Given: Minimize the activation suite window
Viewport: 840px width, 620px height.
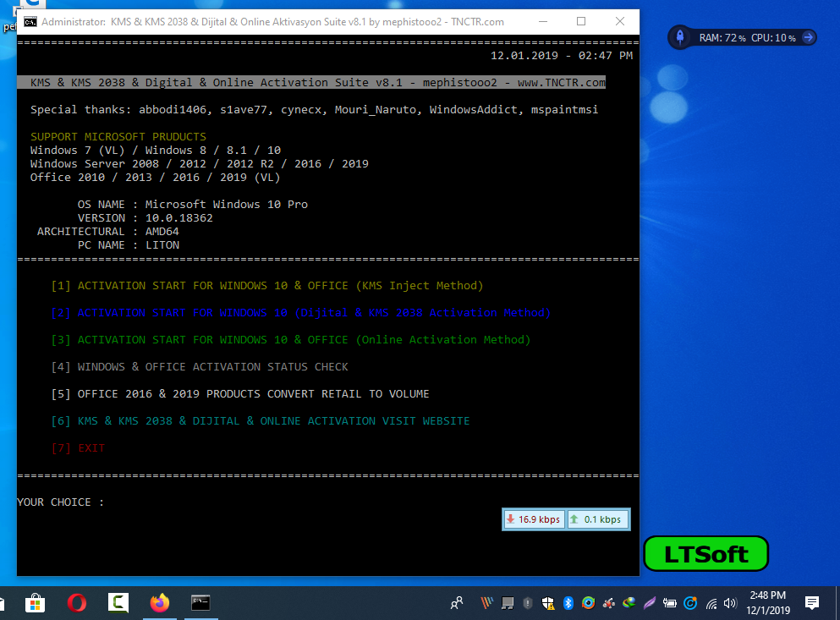Looking at the screenshot, I should (543, 21).
